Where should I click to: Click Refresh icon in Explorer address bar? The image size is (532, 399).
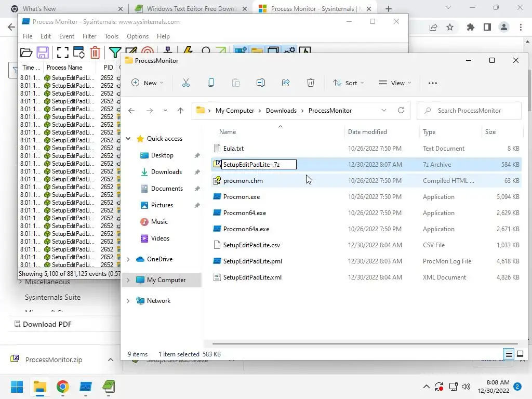(401, 110)
